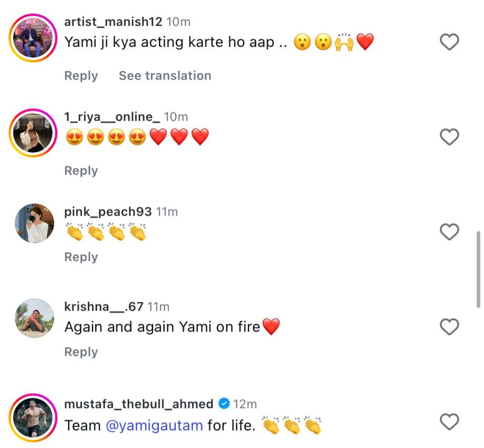Tap krishna__.67's profile photo
Image resolution: width=484 pixels, height=448 pixels.
pyautogui.click(x=34, y=318)
